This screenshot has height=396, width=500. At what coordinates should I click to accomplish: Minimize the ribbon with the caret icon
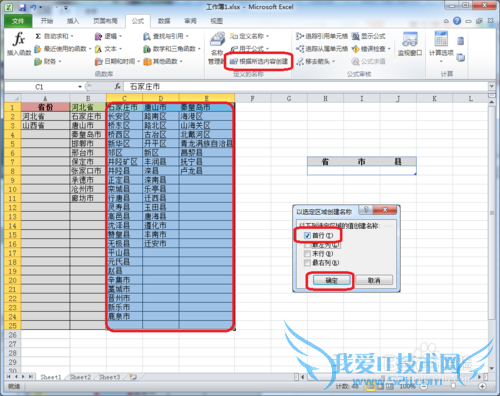(446, 21)
